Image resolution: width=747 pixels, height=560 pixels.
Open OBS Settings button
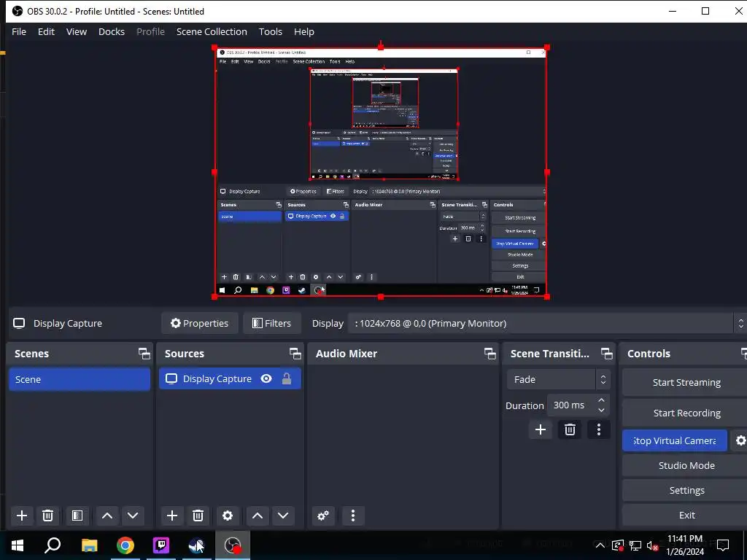(x=686, y=490)
